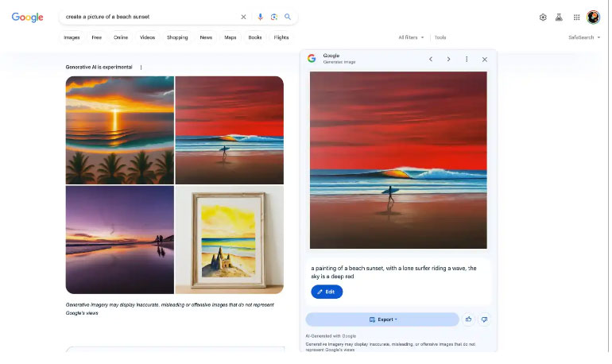Open Google Lens image search
Image resolution: width=612 pixels, height=364 pixels.
tap(273, 17)
